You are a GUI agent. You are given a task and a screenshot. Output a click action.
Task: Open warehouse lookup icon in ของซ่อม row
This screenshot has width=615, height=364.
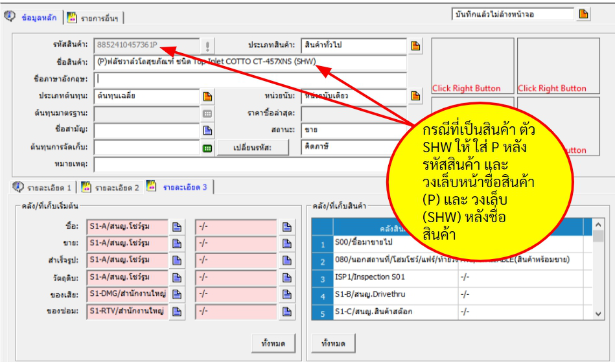pyautogui.click(x=177, y=312)
